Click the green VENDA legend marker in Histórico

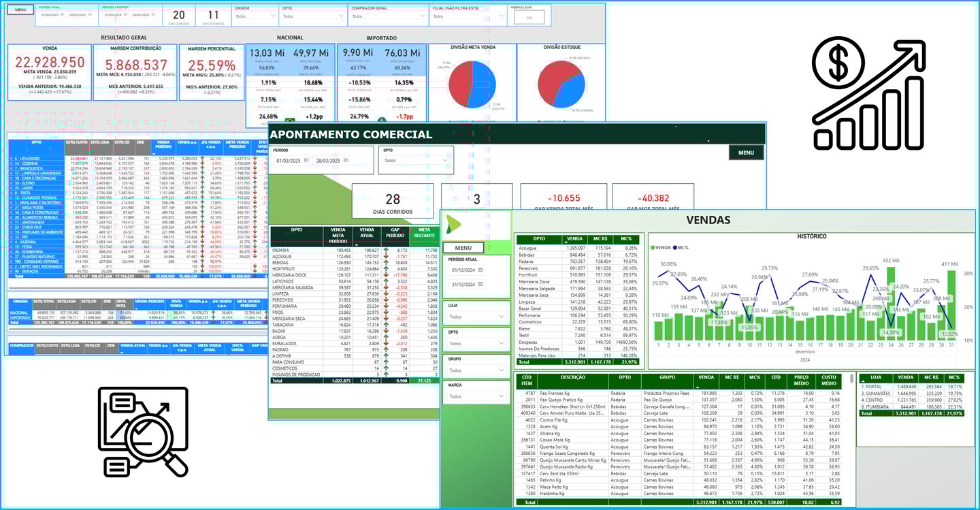point(654,247)
